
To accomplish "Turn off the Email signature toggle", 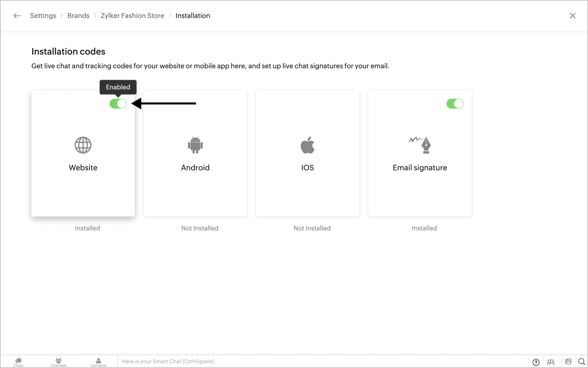I will point(455,103).
